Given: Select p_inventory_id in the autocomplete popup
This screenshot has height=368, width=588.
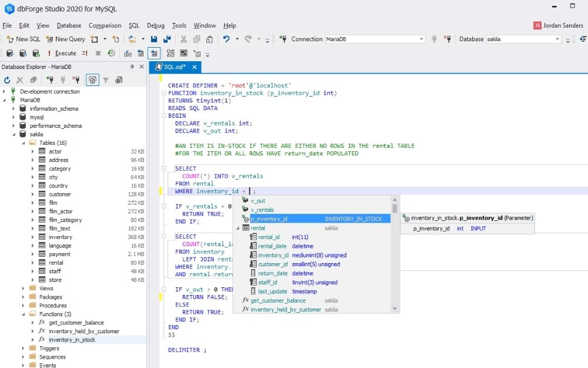Looking at the screenshot, I should click(x=272, y=218).
